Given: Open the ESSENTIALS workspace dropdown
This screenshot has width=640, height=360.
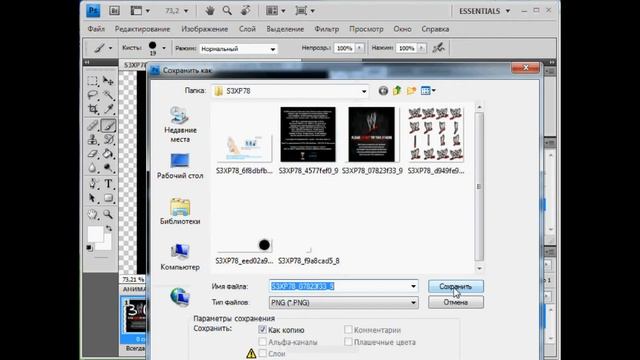Looking at the screenshot, I should [484, 11].
